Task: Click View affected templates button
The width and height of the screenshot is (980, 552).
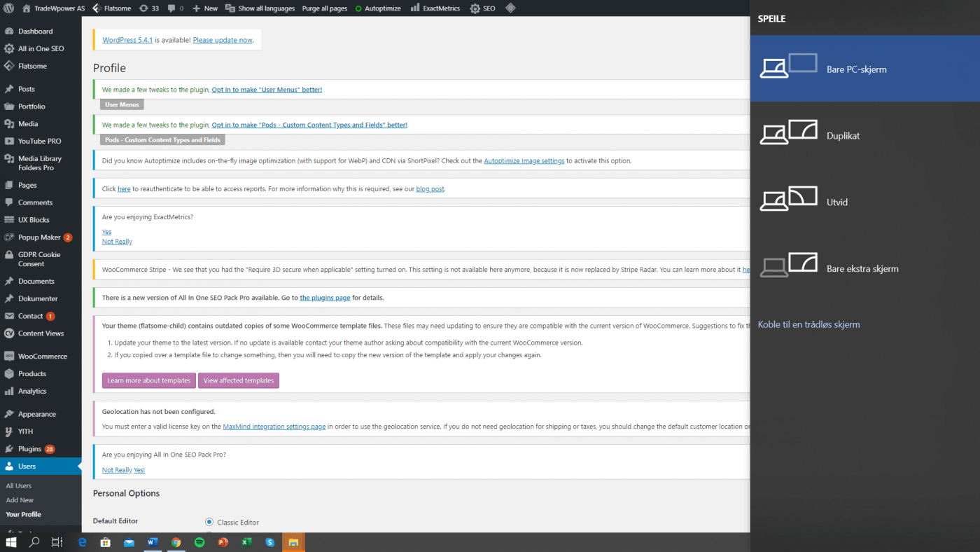Action: [239, 380]
